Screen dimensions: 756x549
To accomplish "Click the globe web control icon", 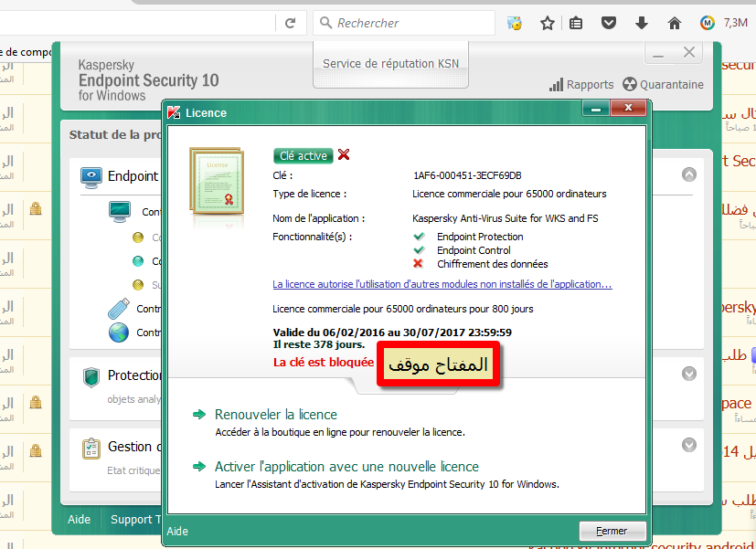I will click(119, 333).
